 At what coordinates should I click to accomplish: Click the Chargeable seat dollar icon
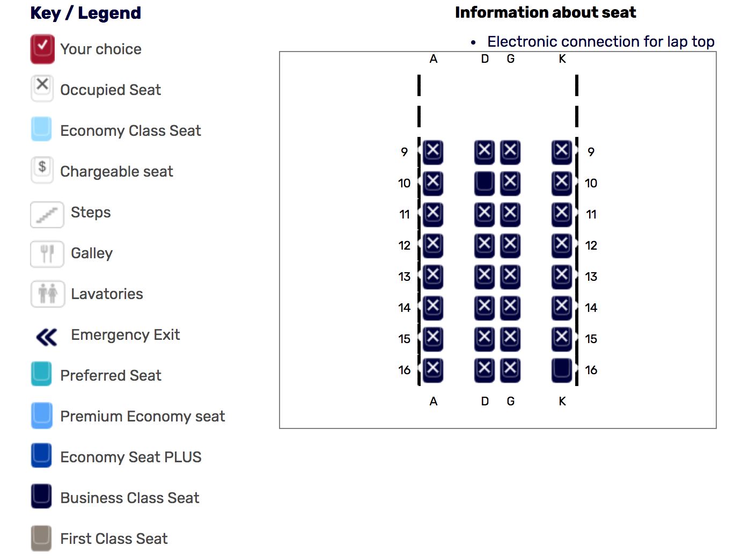point(42,170)
